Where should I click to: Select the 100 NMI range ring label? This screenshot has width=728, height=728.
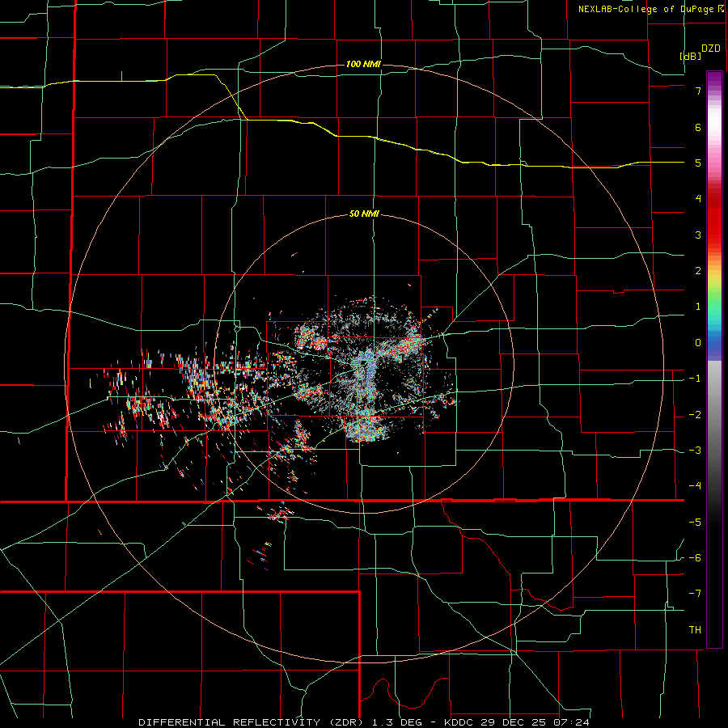[363, 64]
